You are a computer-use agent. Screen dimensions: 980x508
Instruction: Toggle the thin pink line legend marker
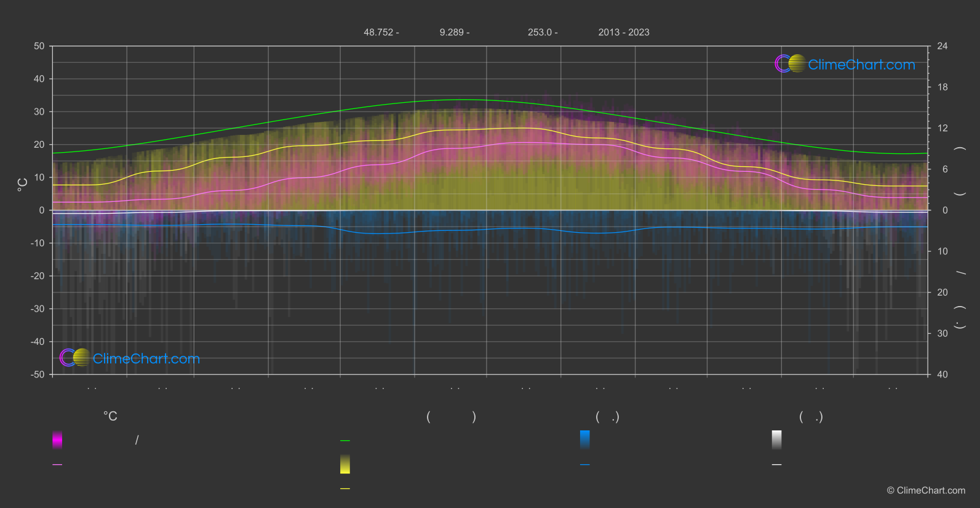pos(57,465)
